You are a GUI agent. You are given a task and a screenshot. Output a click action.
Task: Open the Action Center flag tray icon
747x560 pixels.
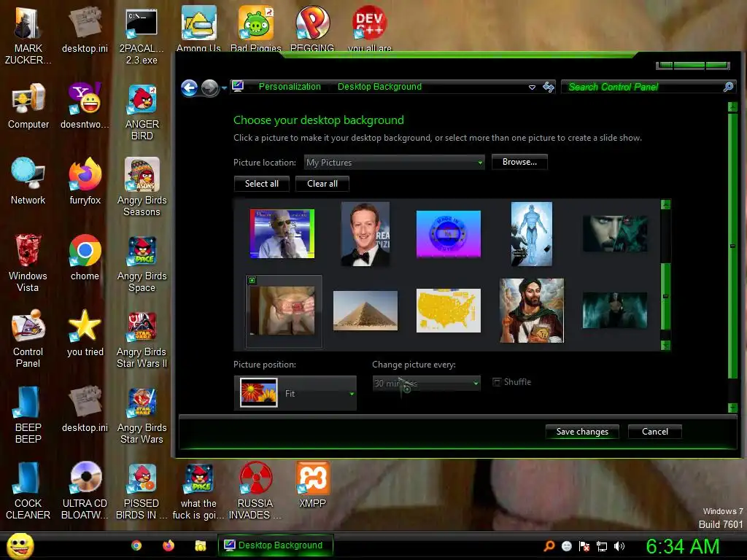pos(584,546)
